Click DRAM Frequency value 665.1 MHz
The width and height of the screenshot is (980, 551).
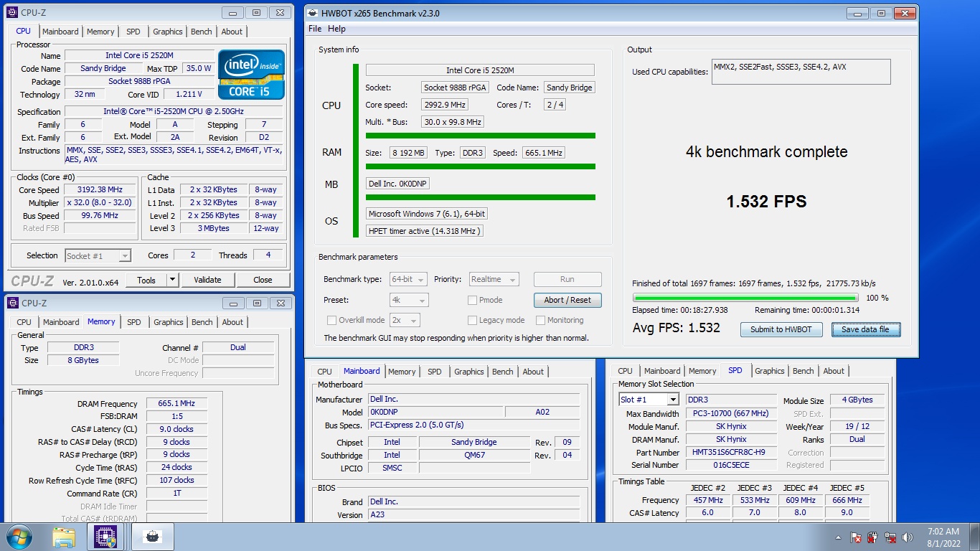(176, 404)
